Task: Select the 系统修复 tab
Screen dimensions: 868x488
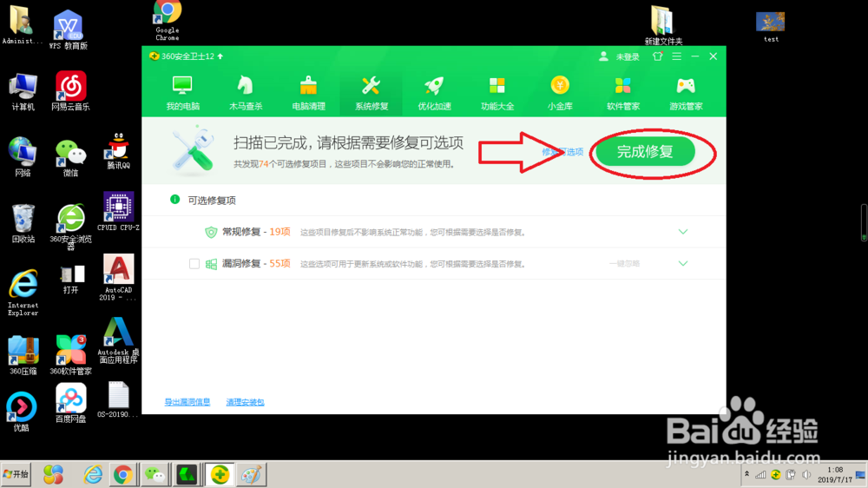Action: 372,93
